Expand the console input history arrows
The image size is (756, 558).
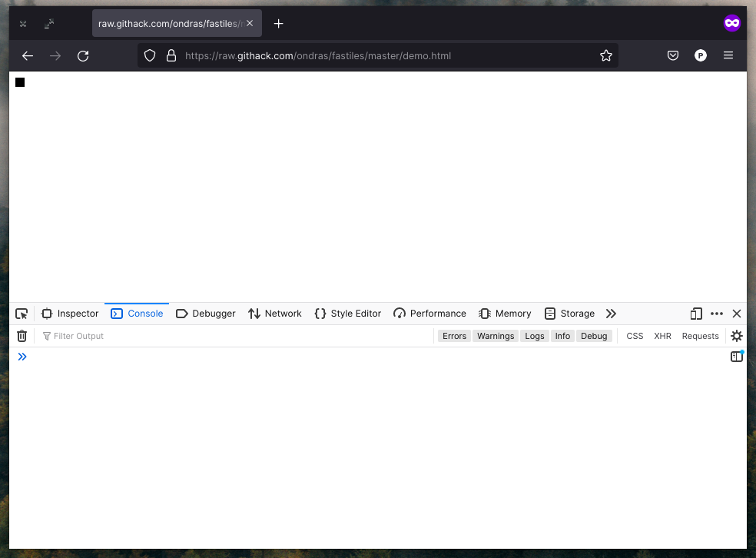tap(23, 356)
